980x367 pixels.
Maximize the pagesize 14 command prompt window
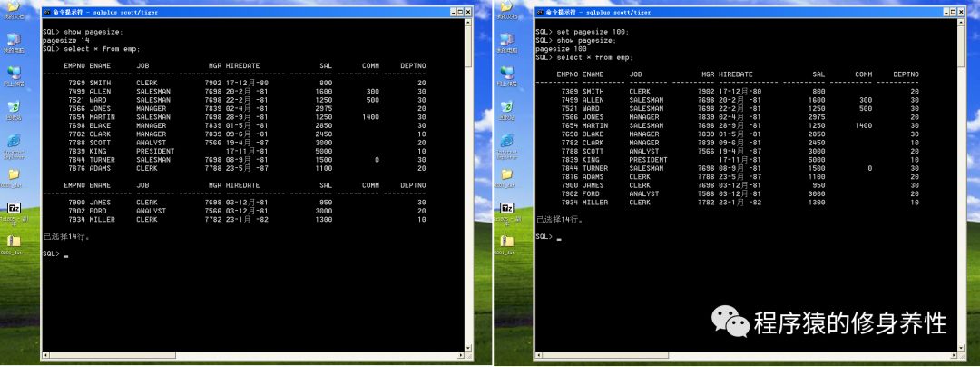[460, 12]
